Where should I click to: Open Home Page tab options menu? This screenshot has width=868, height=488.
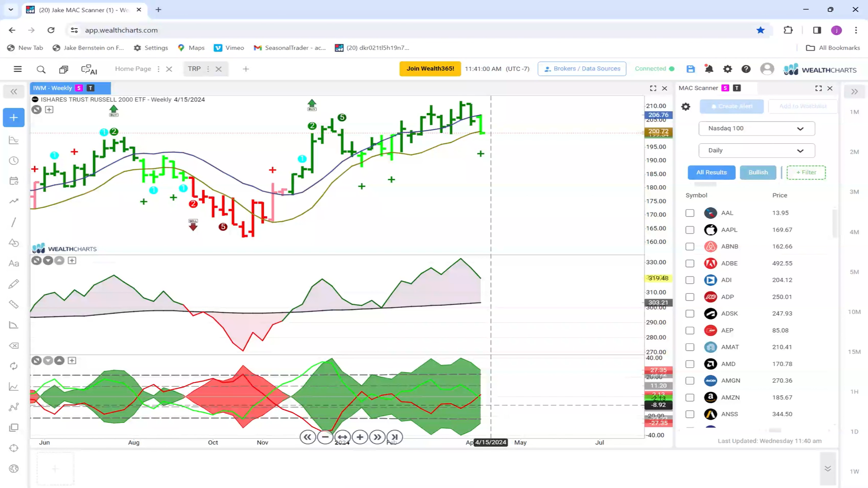coord(158,69)
